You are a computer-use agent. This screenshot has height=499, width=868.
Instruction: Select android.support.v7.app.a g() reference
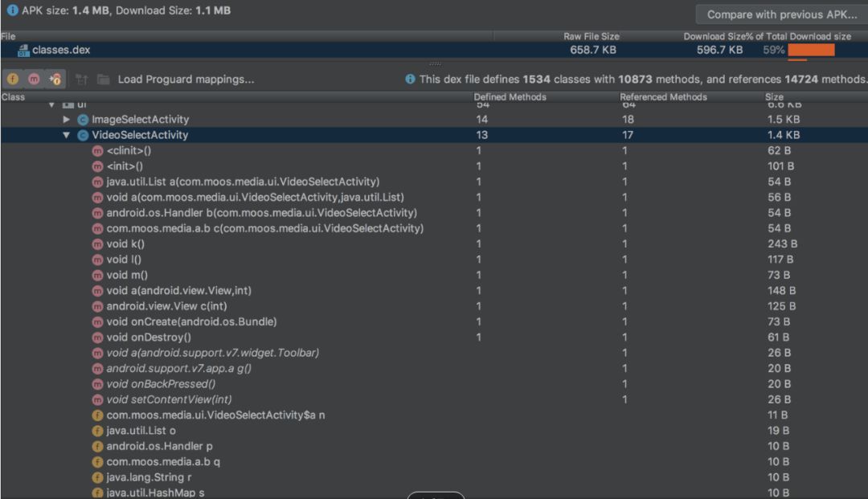pos(434,368)
